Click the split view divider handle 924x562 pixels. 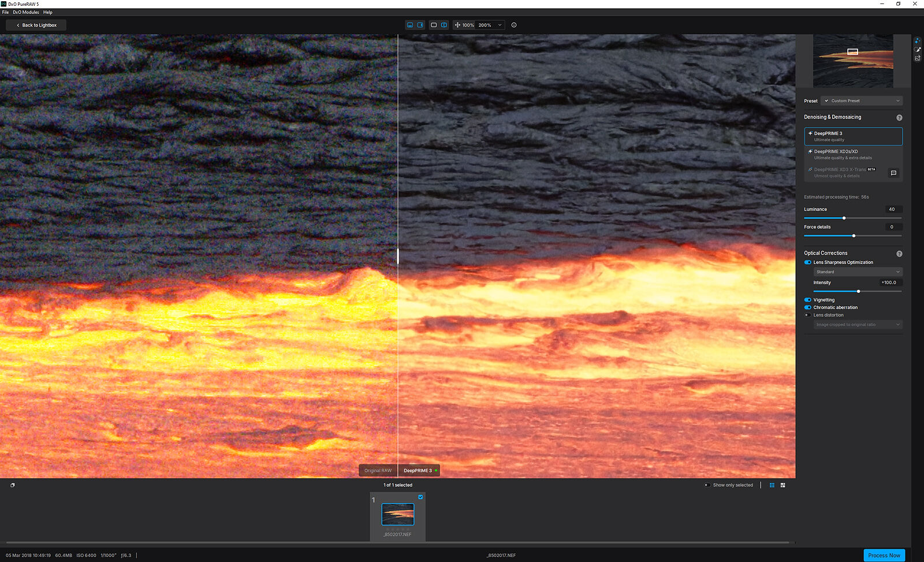398,256
